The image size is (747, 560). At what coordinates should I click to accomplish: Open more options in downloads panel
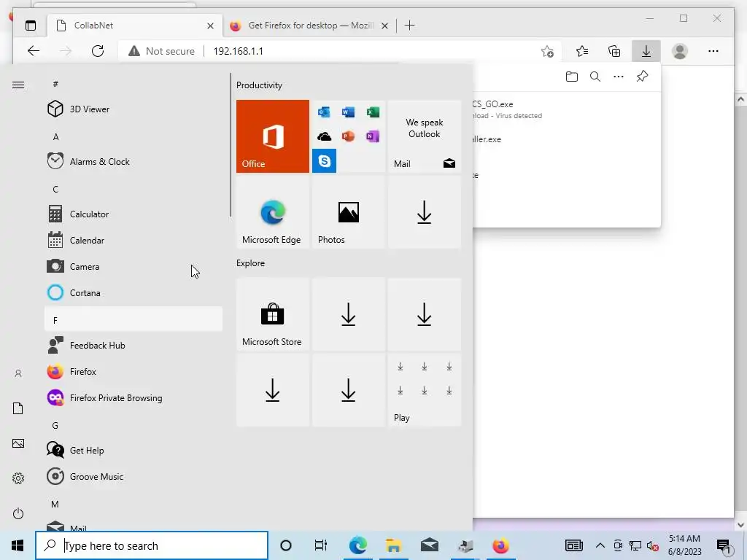pyautogui.click(x=619, y=76)
